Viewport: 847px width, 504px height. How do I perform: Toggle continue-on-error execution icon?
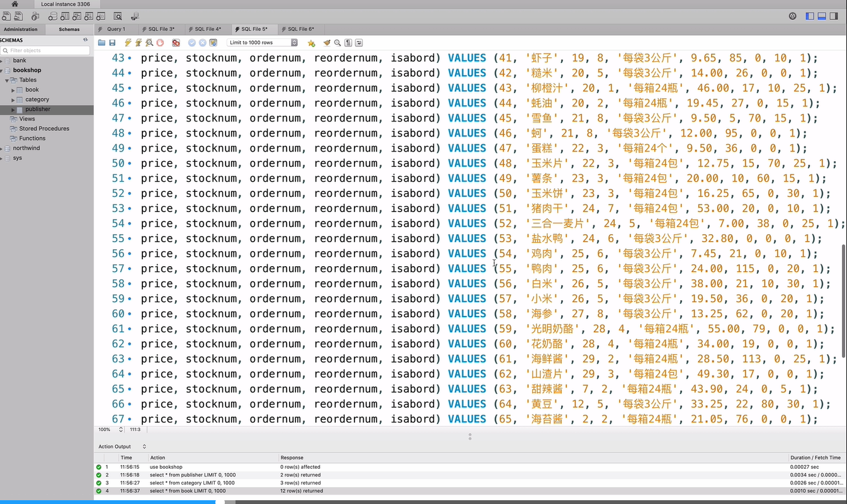(x=176, y=43)
